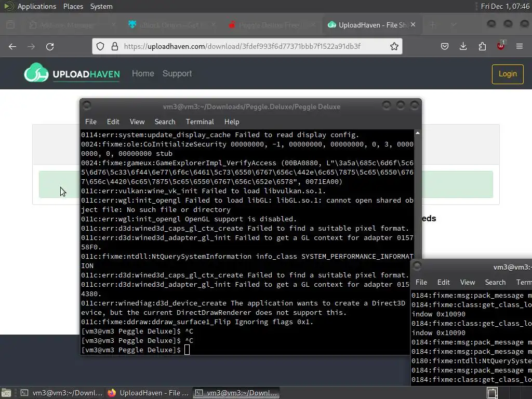
Task: Click the terminal scrollbar up arrow
Action: click(418, 133)
